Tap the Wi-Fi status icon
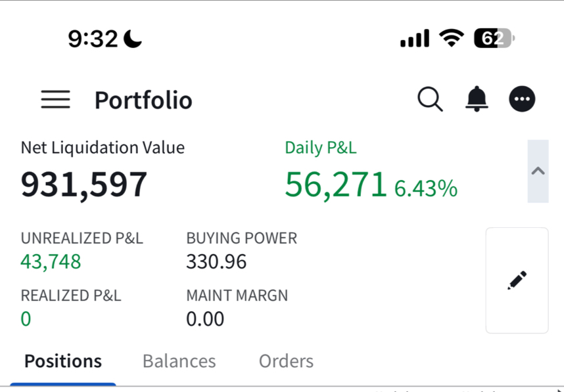564x392 pixels. [452, 37]
